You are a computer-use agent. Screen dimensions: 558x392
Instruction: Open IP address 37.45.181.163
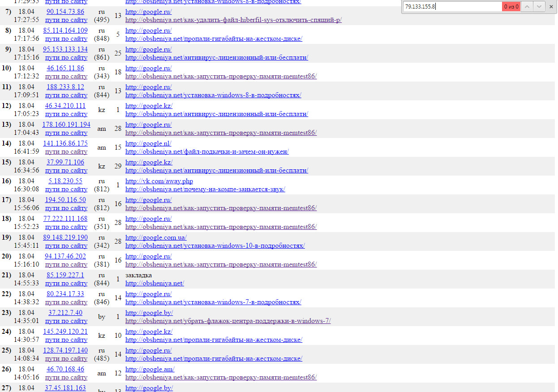click(x=65, y=388)
